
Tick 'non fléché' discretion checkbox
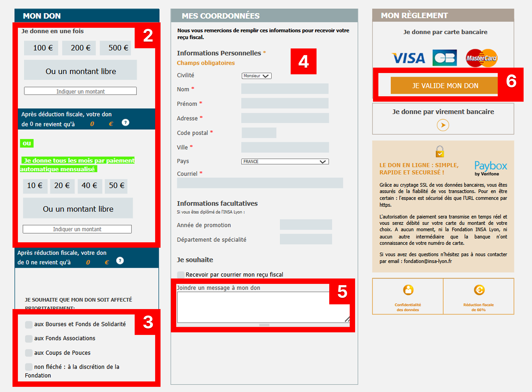pyautogui.click(x=29, y=367)
